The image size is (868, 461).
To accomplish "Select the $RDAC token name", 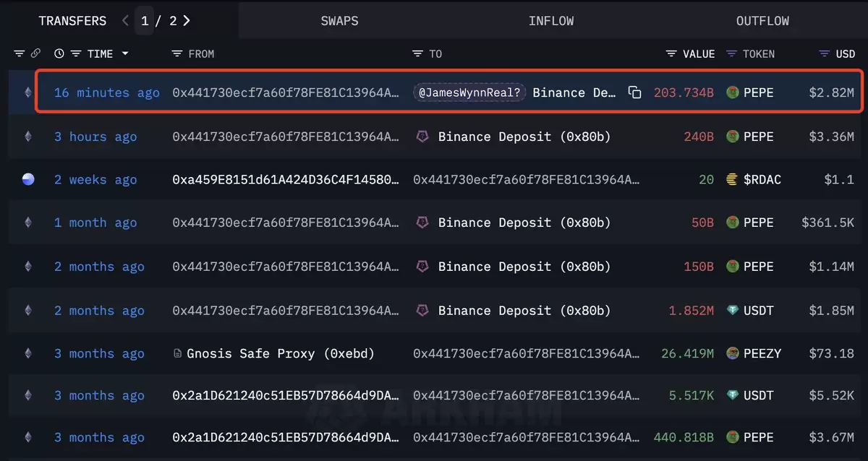I will point(762,180).
